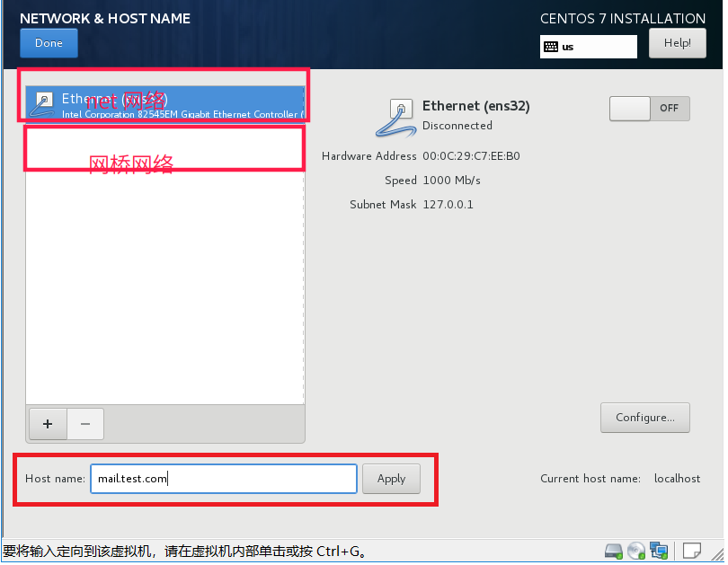The width and height of the screenshot is (728, 565).
Task: Click the VMware hard disk status icon
Action: click(613, 552)
